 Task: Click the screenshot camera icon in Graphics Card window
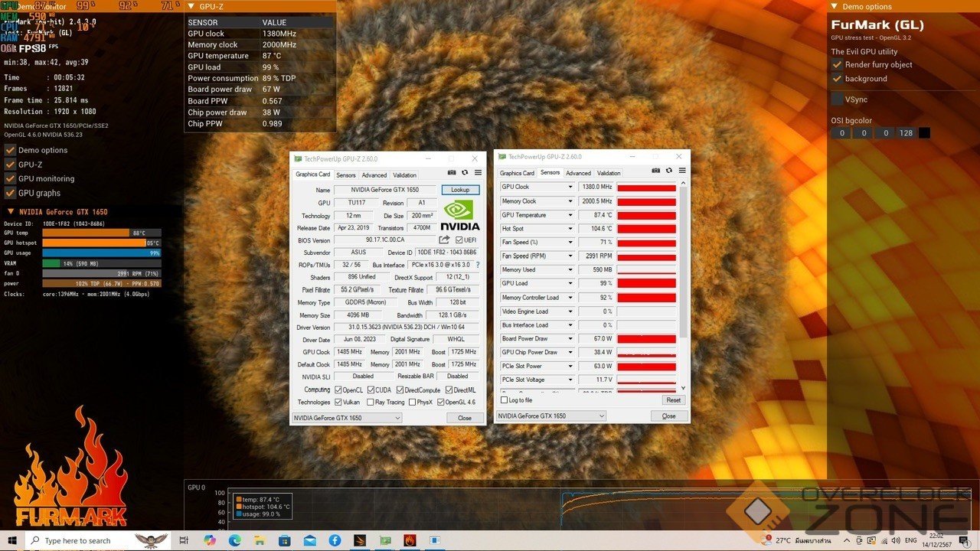tap(452, 173)
